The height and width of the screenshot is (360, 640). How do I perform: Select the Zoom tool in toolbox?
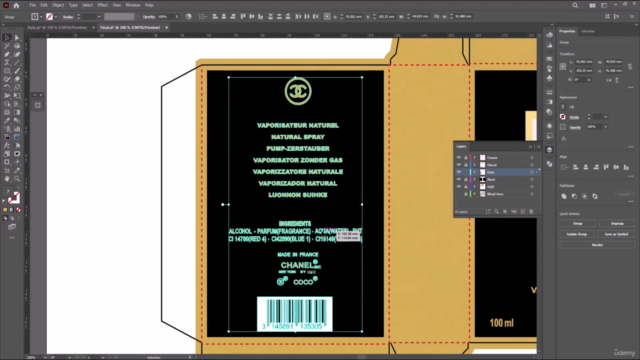tap(17, 179)
